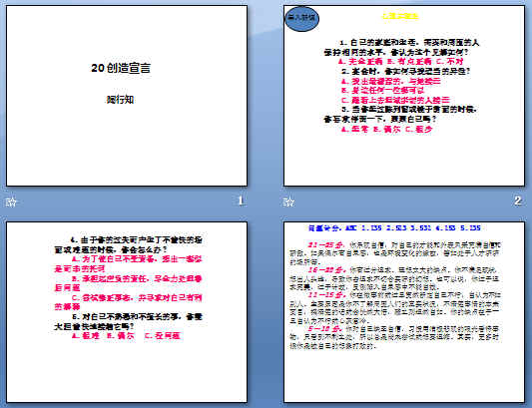Screen dimensions: 532x408
Task: Click the '20 创造宣言' title text
Action: [x=121, y=68]
